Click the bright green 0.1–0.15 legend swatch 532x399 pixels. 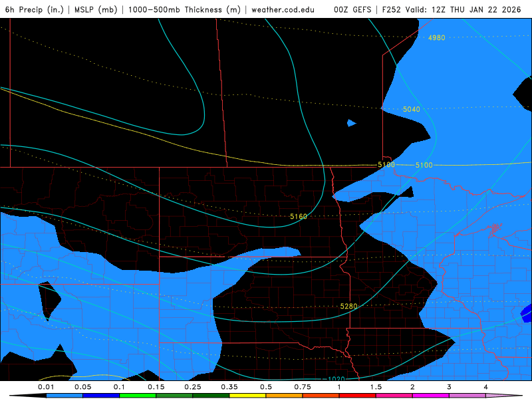(x=138, y=396)
